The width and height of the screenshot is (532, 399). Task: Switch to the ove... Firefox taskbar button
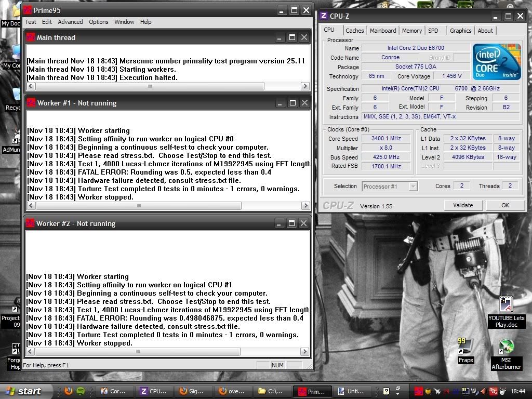click(x=232, y=391)
